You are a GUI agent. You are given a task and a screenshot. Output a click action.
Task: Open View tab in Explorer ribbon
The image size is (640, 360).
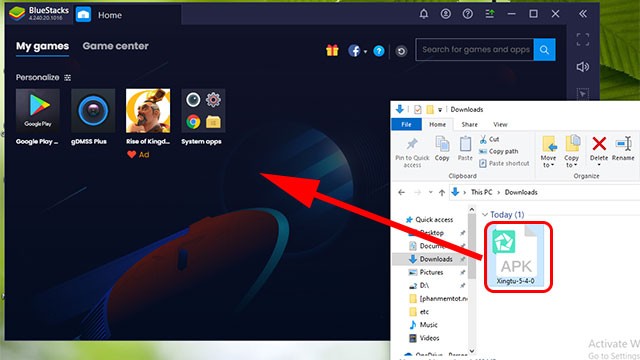click(500, 124)
